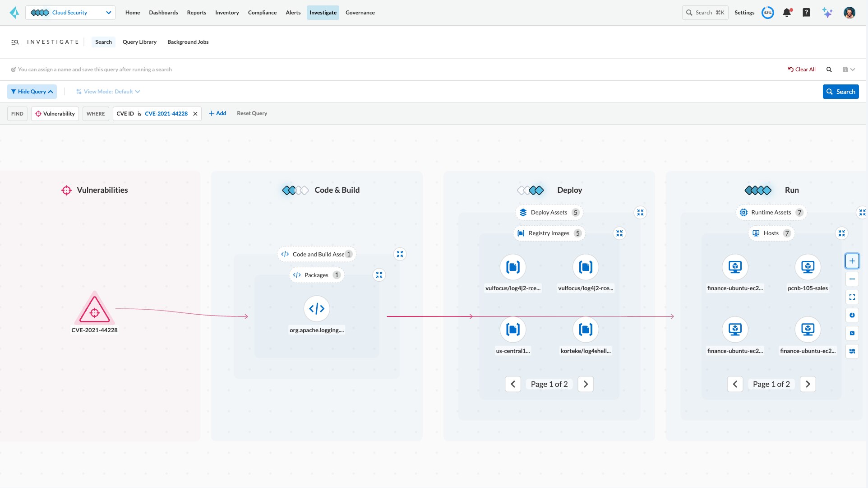Go to next page in Deploy panel
Image resolution: width=868 pixels, height=488 pixels.
pyautogui.click(x=585, y=384)
